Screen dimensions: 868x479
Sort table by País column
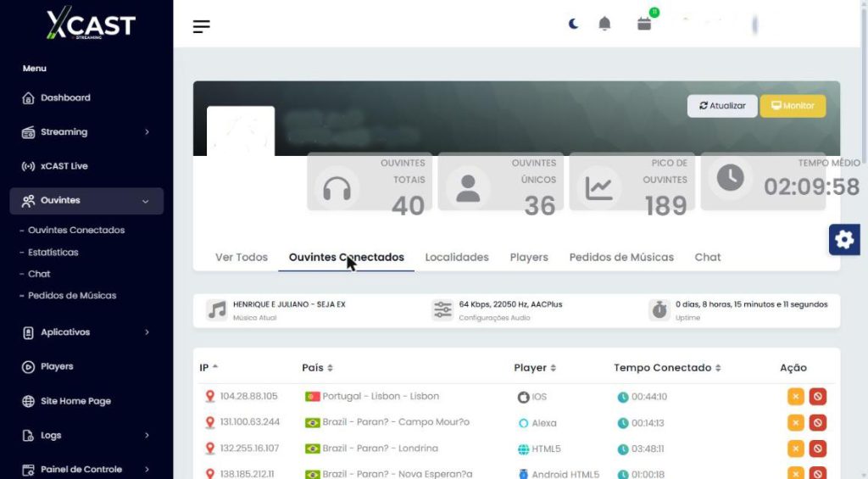click(317, 368)
